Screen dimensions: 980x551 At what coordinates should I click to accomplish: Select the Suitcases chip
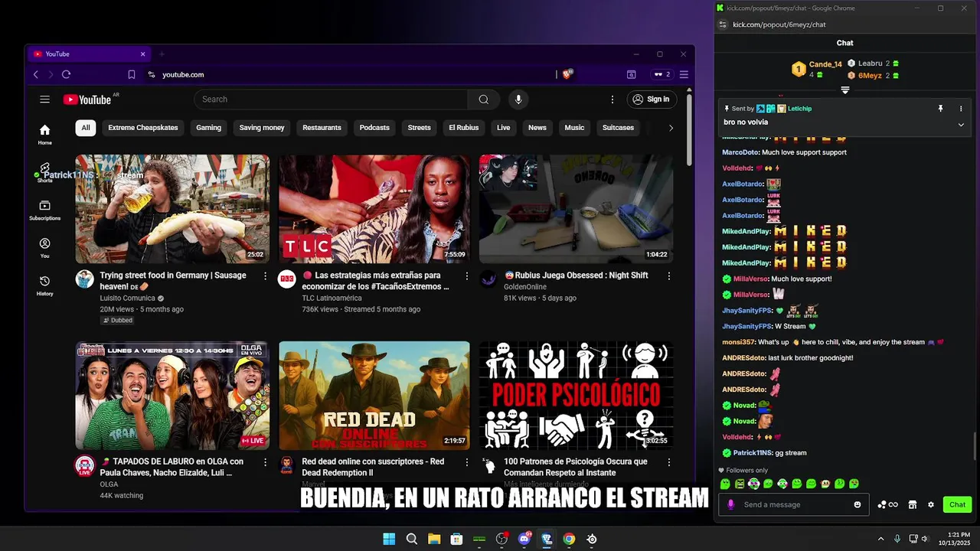pos(618,128)
